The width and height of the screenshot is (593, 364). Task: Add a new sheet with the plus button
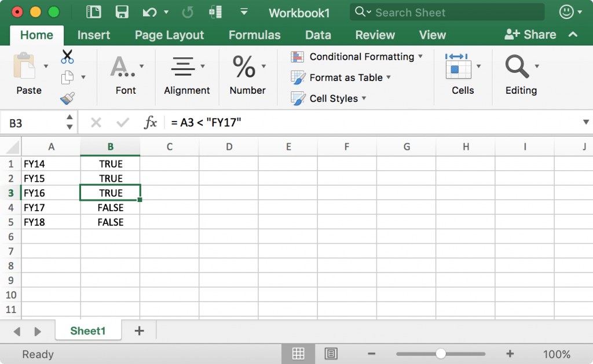[138, 330]
